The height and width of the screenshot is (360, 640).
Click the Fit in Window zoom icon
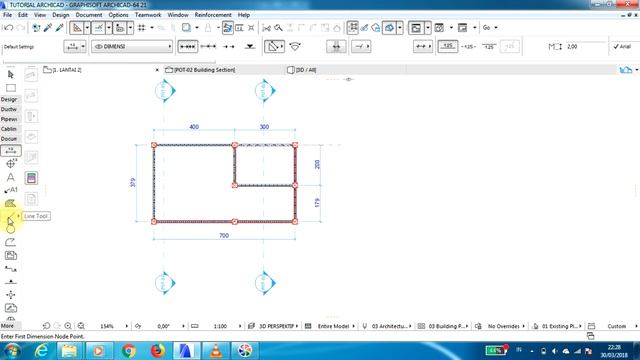tap(81, 326)
